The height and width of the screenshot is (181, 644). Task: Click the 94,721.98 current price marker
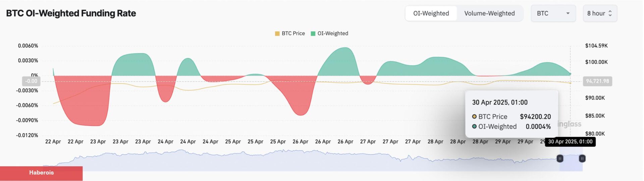pos(597,81)
